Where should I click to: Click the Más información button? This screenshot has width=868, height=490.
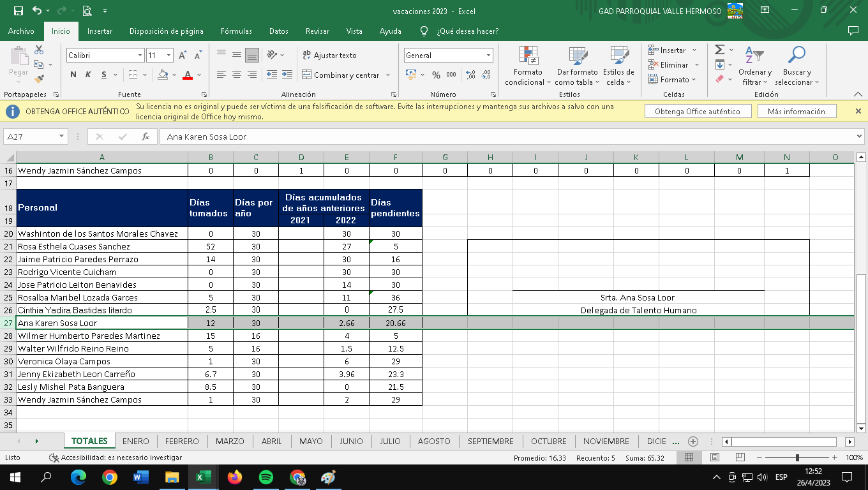tap(796, 111)
